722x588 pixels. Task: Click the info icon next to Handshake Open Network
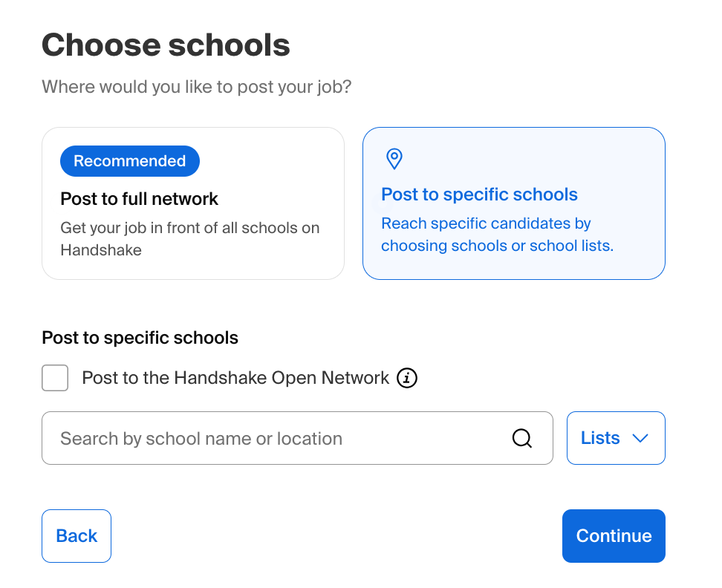pyautogui.click(x=406, y=378)
